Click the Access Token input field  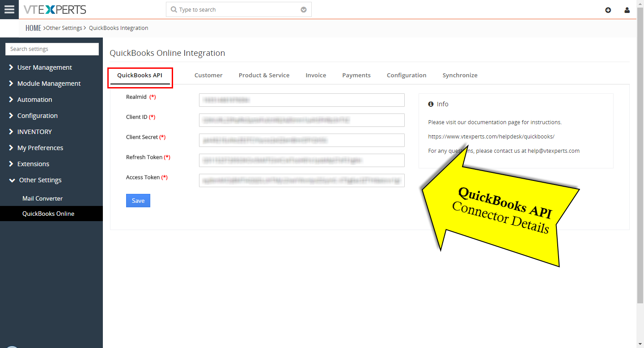[x=302, y=180]
